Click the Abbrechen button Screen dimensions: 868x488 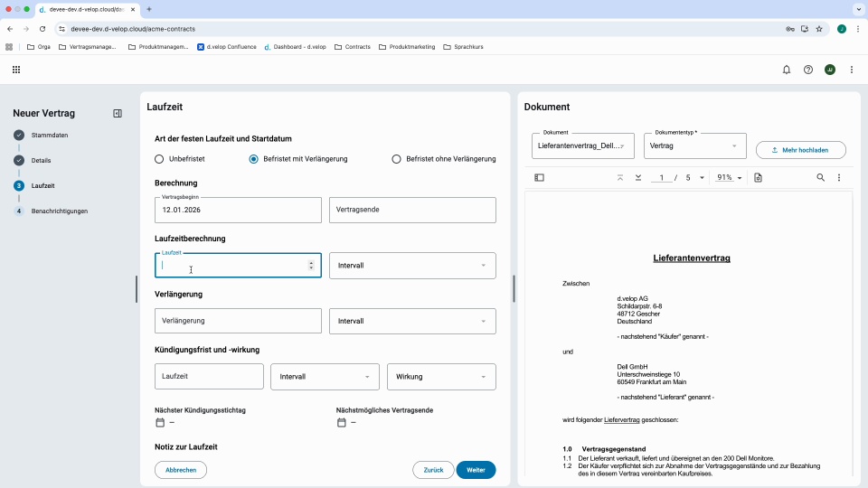pos(181,470)
